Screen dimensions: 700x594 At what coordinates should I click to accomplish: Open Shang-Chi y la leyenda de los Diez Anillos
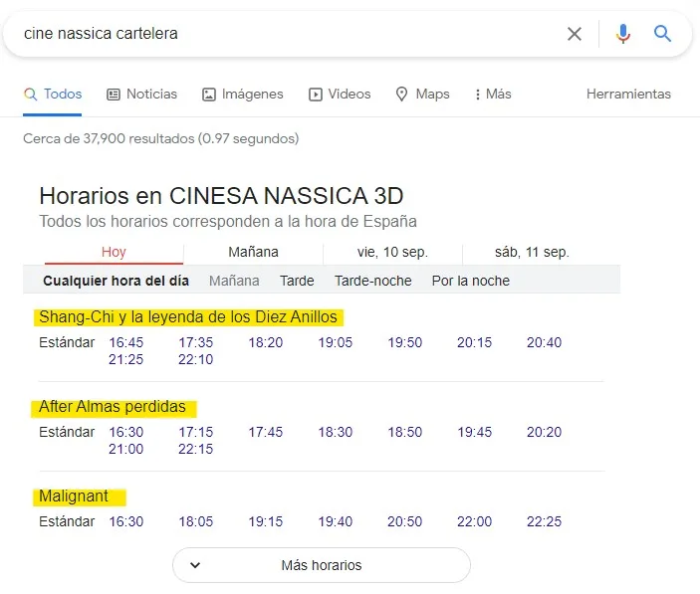188,317
